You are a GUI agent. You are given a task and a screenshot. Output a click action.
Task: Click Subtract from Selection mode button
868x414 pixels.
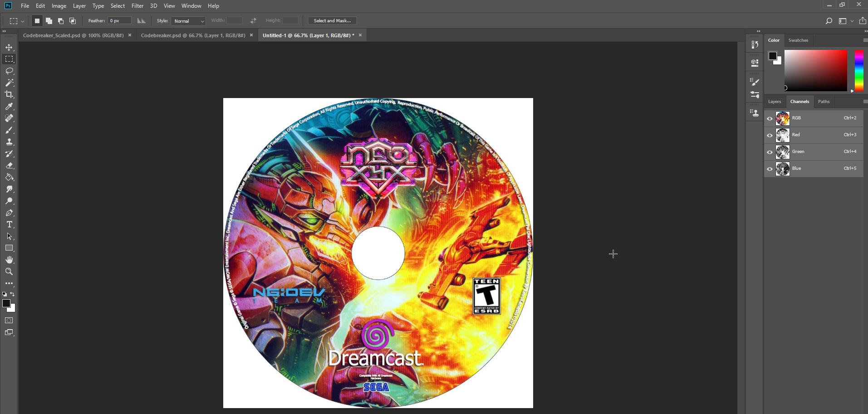click(61, 21)
